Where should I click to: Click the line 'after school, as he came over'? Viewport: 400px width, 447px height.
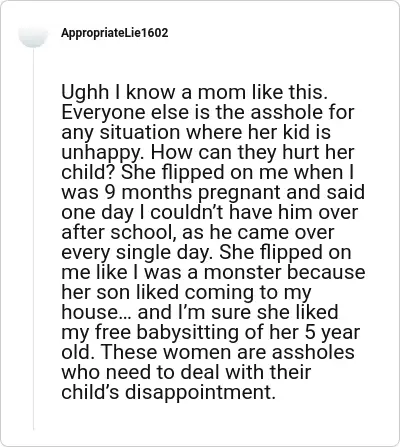[x=197, y=232]
